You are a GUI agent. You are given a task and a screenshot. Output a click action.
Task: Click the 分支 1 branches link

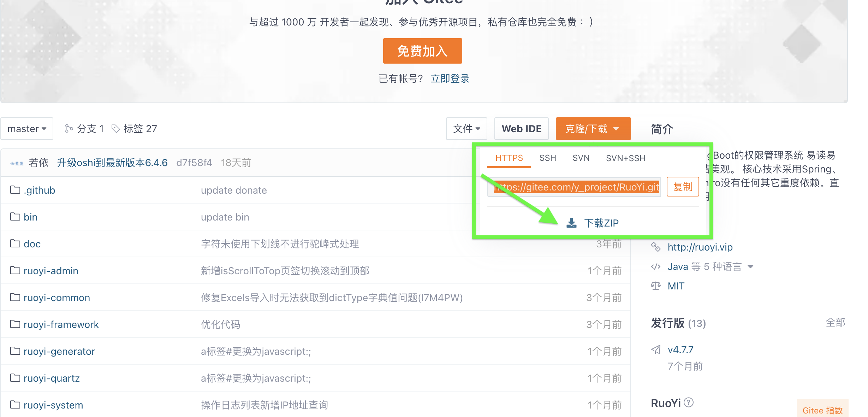[x=90, y=129]
